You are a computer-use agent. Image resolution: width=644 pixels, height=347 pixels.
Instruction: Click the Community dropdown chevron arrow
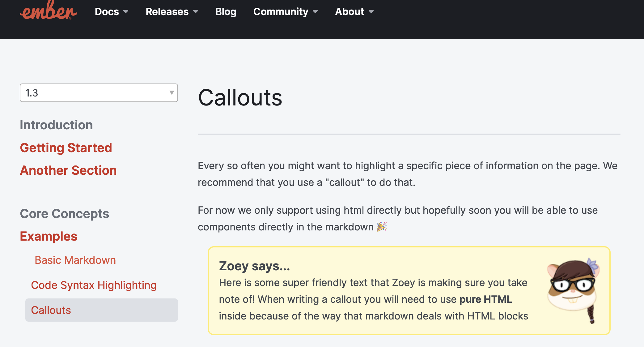point(316,12)
